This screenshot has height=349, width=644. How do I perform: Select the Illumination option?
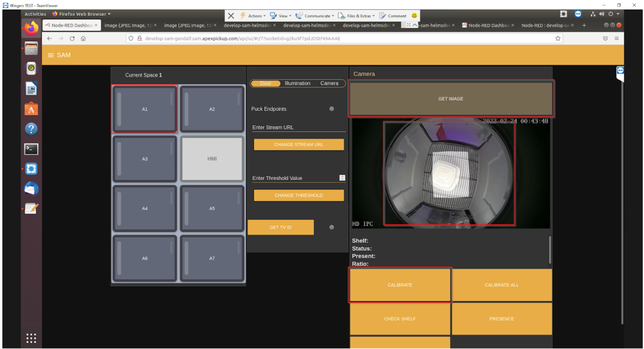click(297, 83)
